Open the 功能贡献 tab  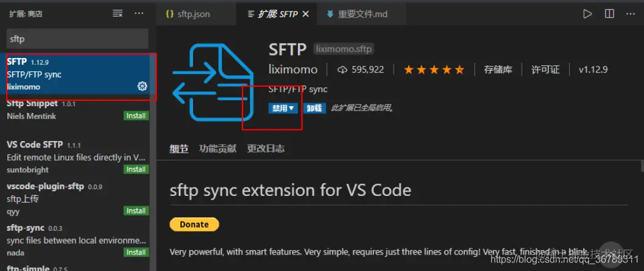[218, 148]
